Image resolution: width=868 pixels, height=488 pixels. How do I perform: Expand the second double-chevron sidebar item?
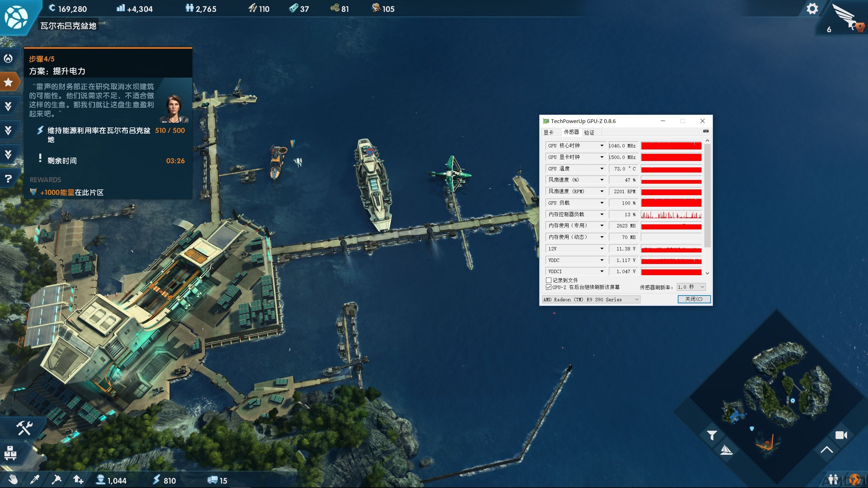coord(8,130)
